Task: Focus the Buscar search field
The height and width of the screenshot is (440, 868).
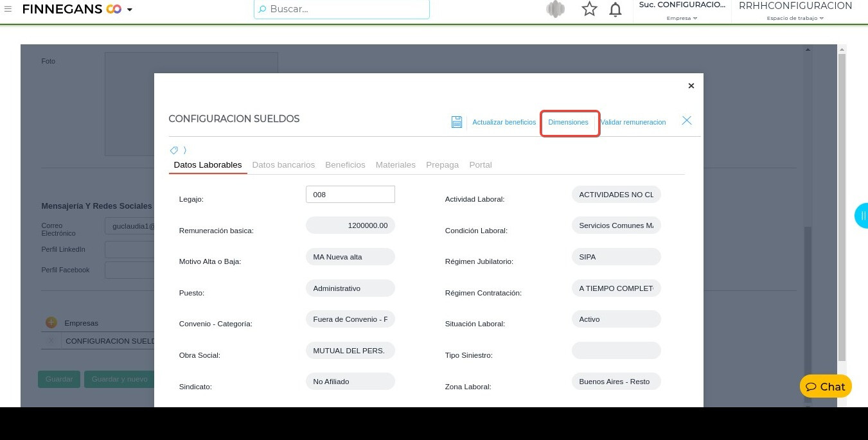Action: click(x=341, y=9)
